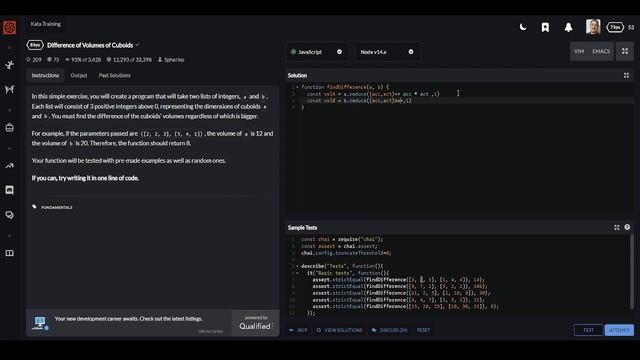Collapse the it Basic tests fold arrow
Screen dimensions: 640x360
(x=297, y=273)
